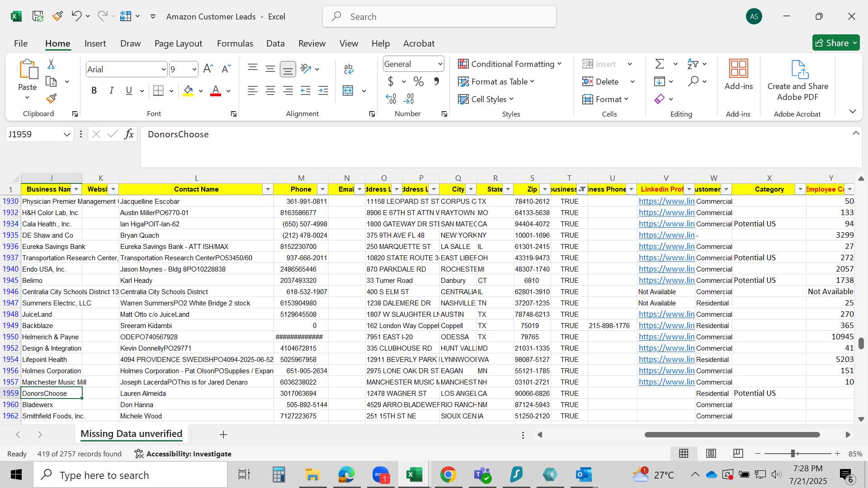
Task: Click the Cut scissors icon
Action: pos(51,64)
